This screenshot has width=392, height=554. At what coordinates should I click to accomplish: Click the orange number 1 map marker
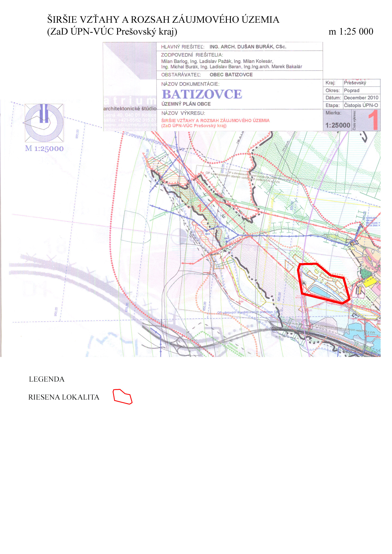(200, 207)
